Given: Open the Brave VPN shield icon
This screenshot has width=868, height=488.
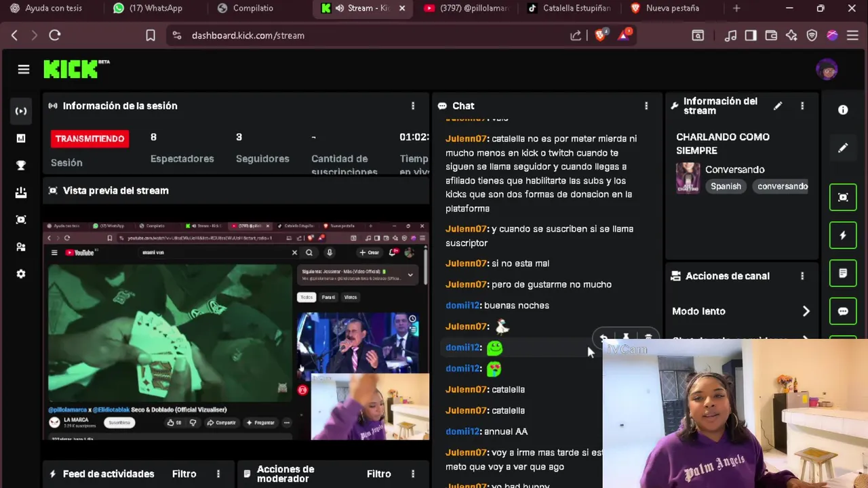Looking at the screenshot, I should [x=812, y=35].
